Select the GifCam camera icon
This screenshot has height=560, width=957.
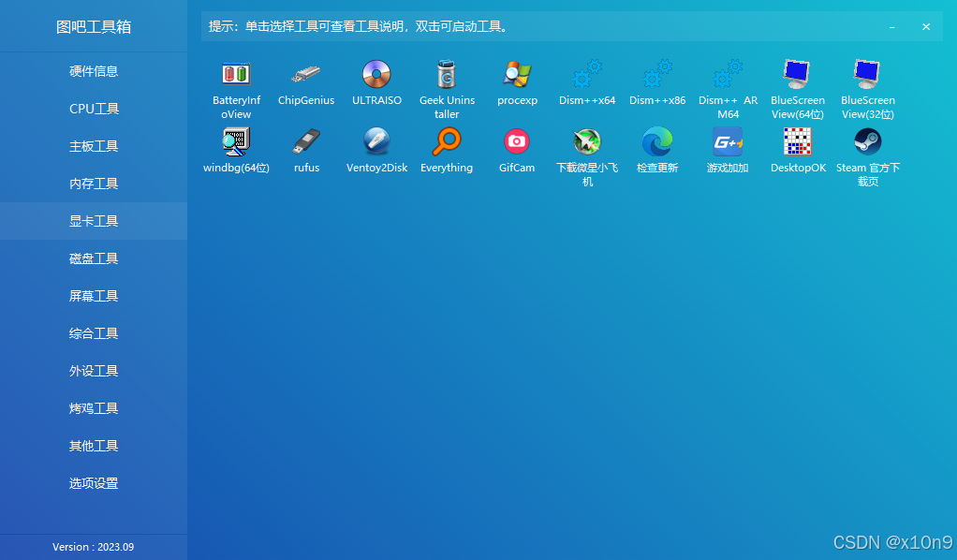click(x=517, y=141)
